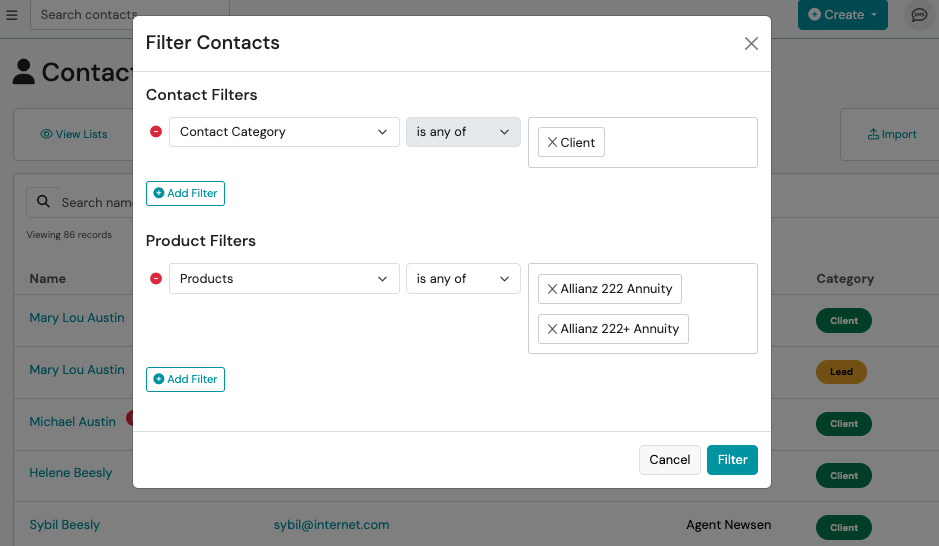Add a filter under Product Filters

coord(185,380)
